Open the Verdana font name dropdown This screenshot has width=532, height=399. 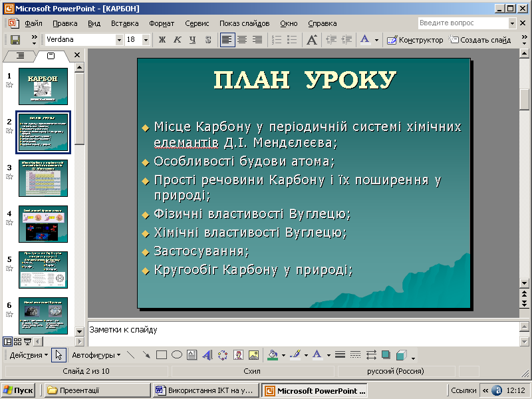(x=119, y=40)
